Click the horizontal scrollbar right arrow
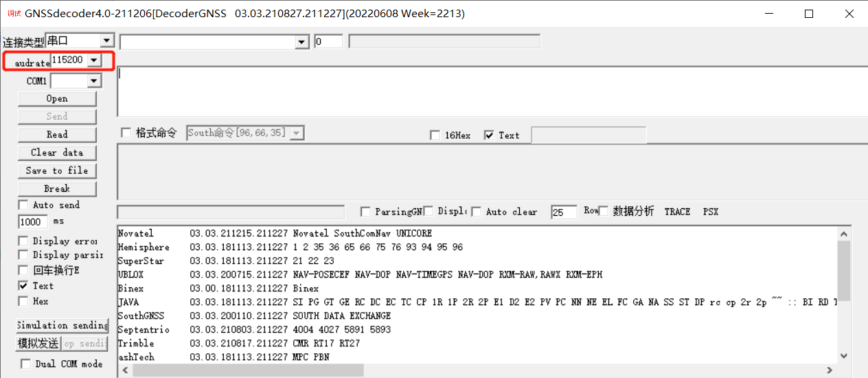868x378 pixels. pos(830,370)
